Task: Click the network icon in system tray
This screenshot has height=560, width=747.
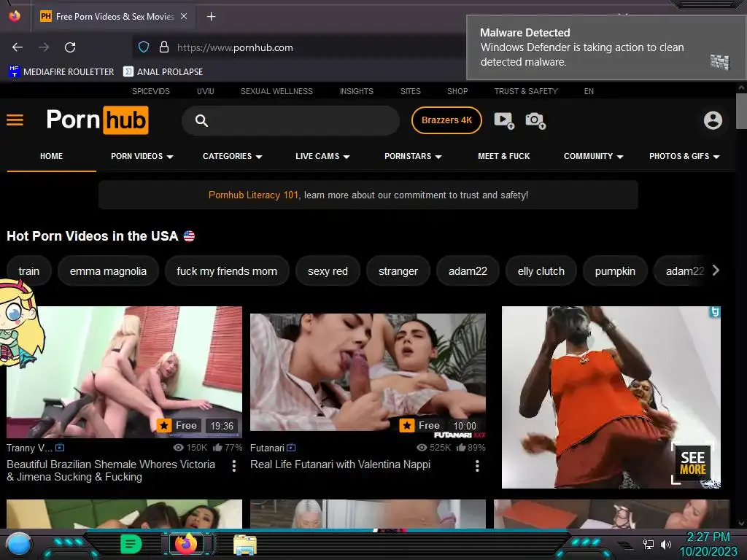Action: click(x=649, y=544)
